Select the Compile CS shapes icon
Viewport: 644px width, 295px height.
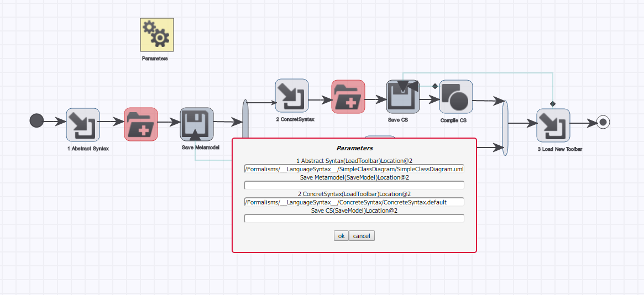tap(456, 97)
